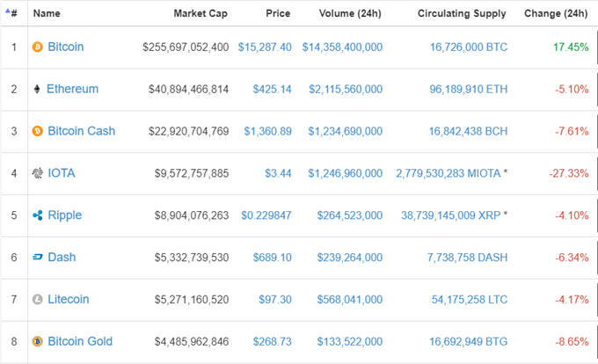
Task: Sort table by Change (24h) header
Action: click(556, 13)
